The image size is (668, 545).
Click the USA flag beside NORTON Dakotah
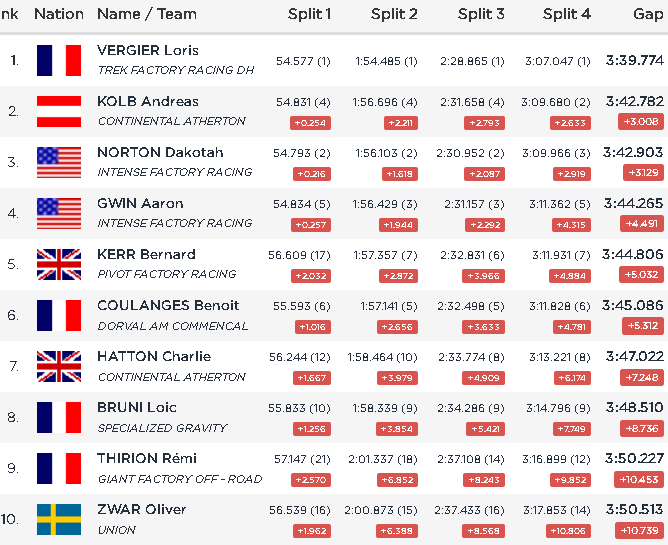pos(59,162)
